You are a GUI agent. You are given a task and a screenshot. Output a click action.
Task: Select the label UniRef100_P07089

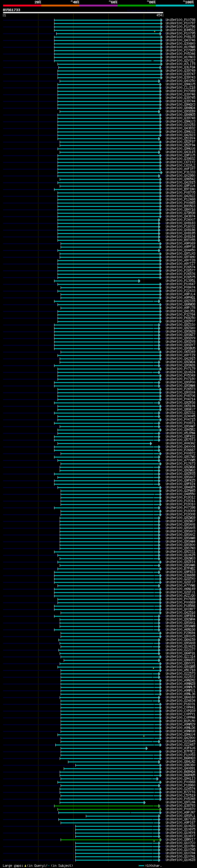click(x=180, y=91)
